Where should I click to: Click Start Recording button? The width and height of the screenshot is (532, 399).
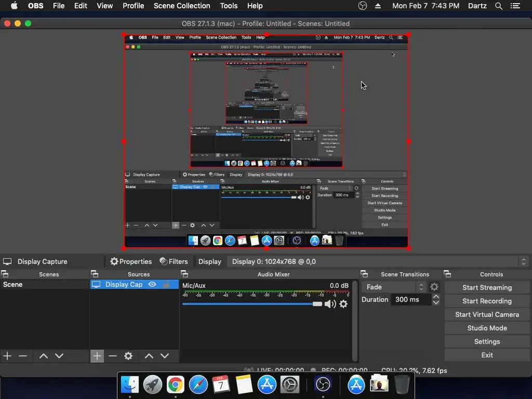pyautogui.click(x=487, y=301)
